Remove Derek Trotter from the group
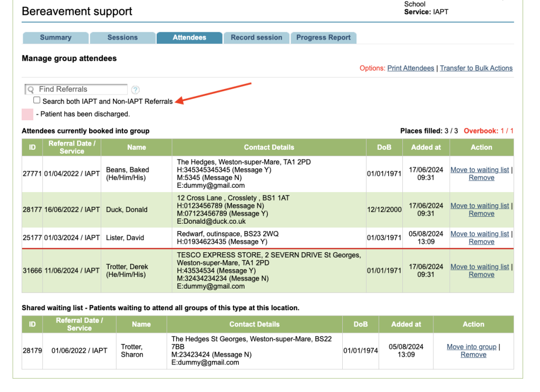540x392 pixels. (481, 274)
